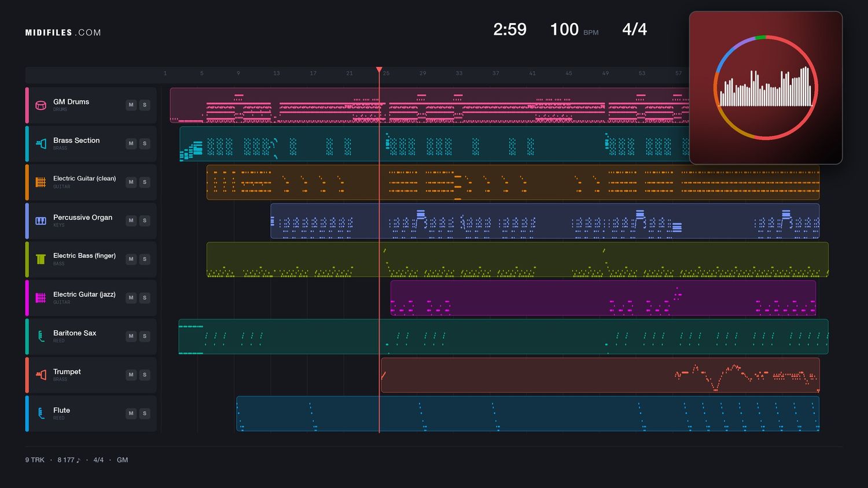This screenshot has height=488, width=868.
Task: Solo the Electric Guitar (jazz) track
Action: coord(145,298)
